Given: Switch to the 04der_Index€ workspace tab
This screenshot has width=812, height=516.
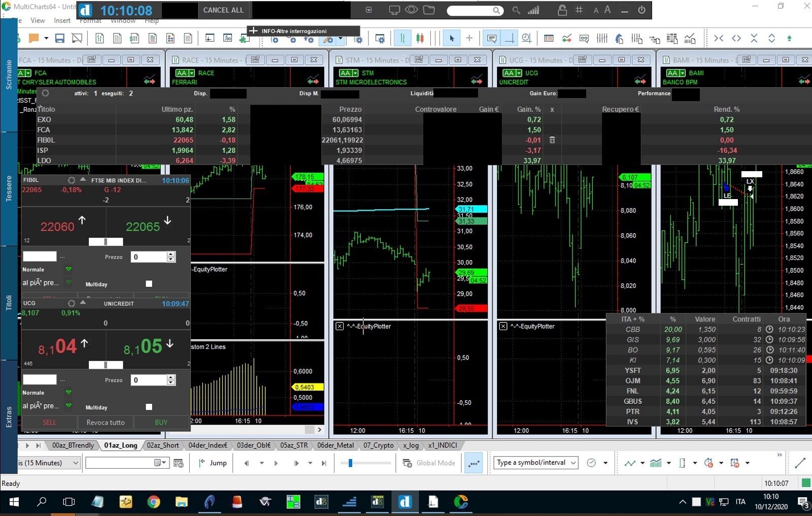Looking at the screenshot, I should pos(208,445).
